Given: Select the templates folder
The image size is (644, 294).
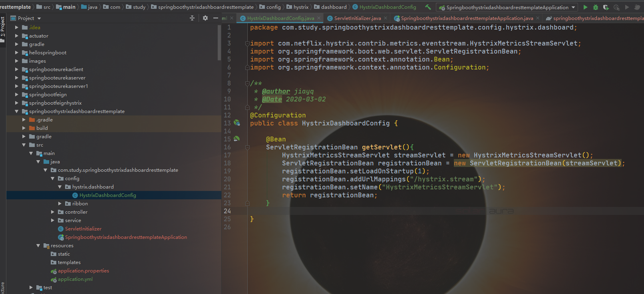Looking at the screenshot, I should pos(69,262).
